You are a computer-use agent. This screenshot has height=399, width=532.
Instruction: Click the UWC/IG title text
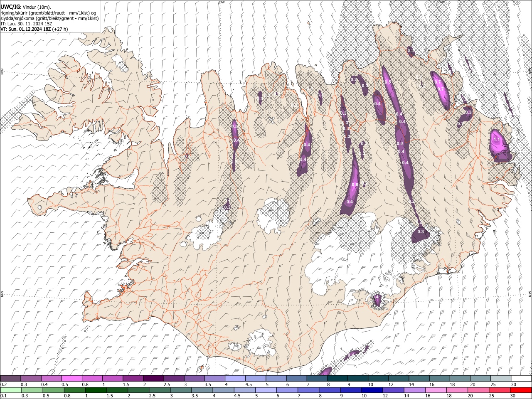point(10,7)
